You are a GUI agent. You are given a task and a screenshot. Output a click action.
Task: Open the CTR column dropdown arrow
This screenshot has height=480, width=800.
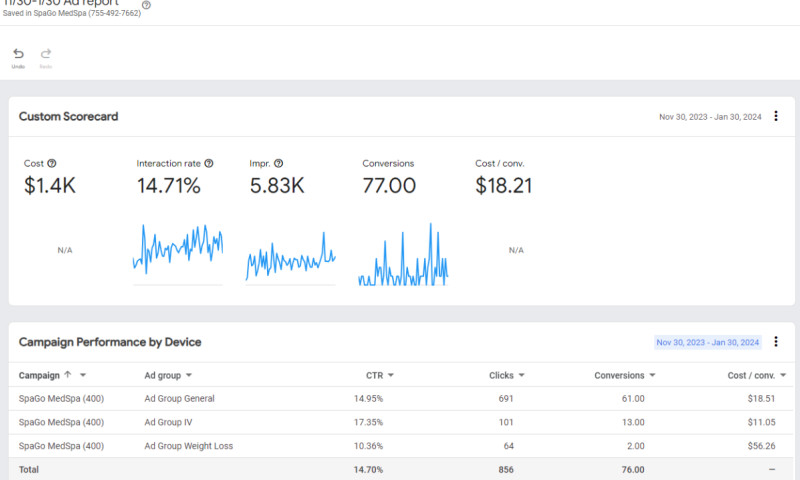click(x=390, y=375)
